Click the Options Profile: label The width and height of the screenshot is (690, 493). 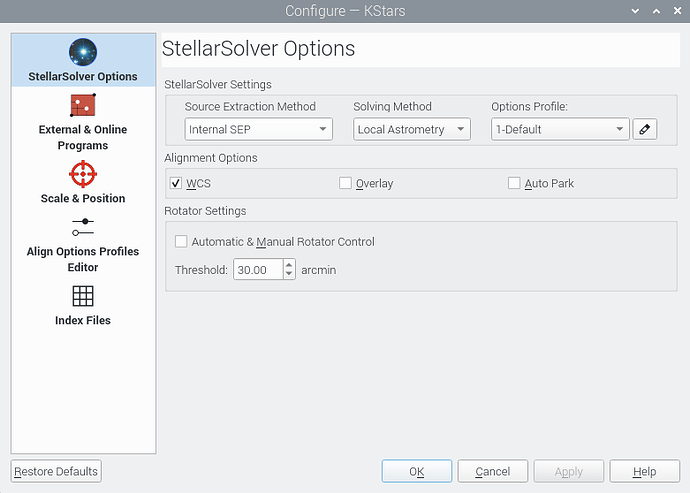pyautogui.click(x=529, y=107)
